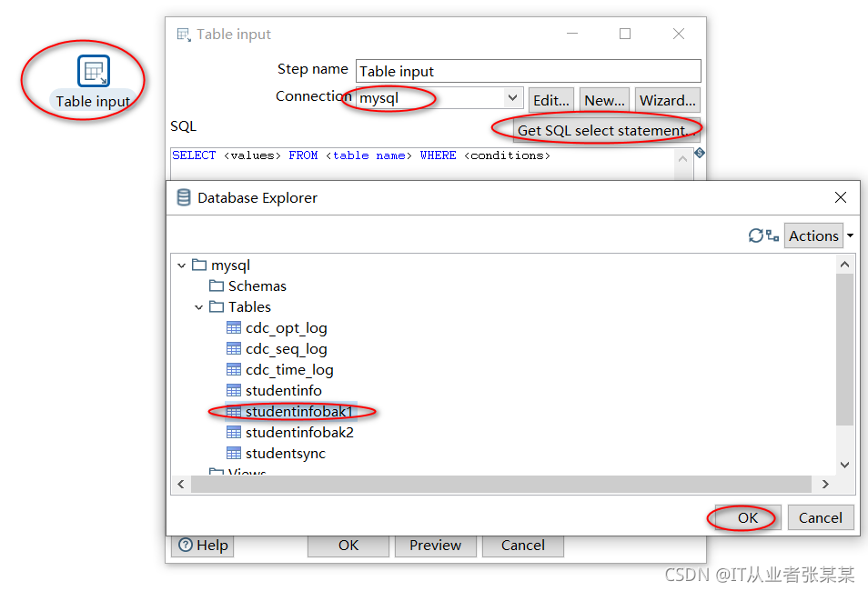Select the cdc_opt_log table icon

coord(234,328)
